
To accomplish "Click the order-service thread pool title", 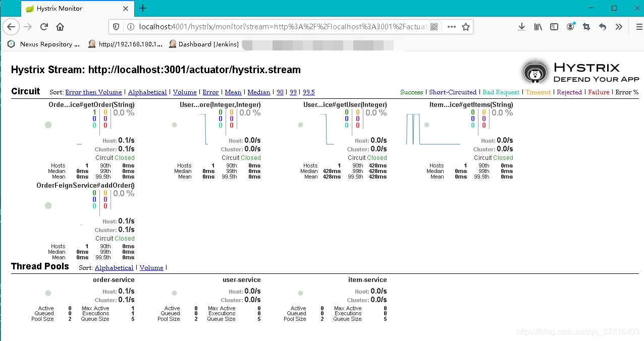I will 114,279.
